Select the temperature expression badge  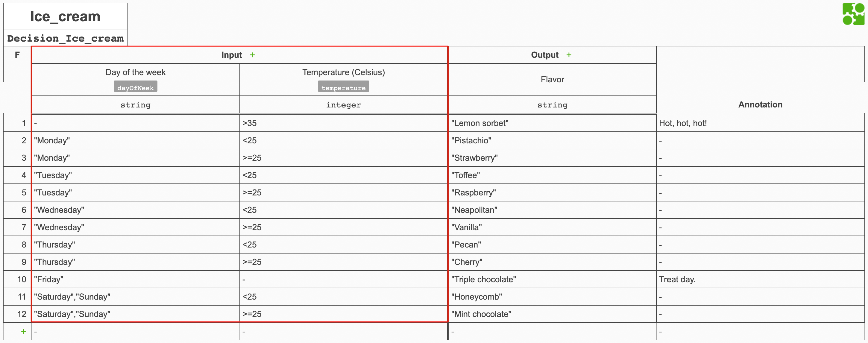click(343, 87)
